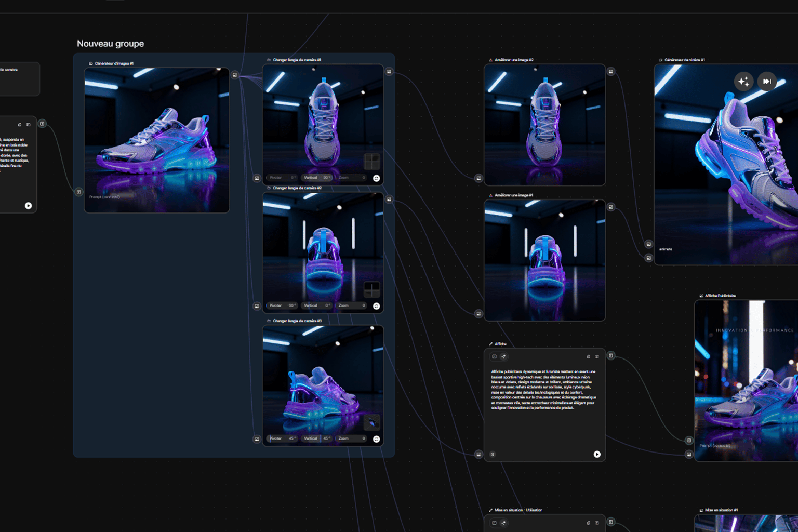Viewport: 798px width, 532px height.
Task: Copy the left prompt node's text
Action: pos(20,125)
